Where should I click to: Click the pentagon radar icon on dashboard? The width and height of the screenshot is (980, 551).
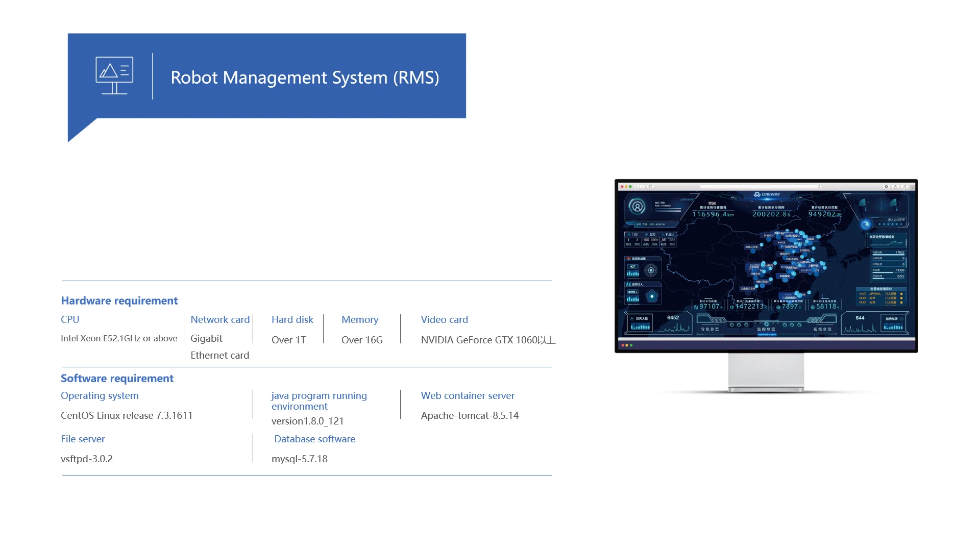652,296
